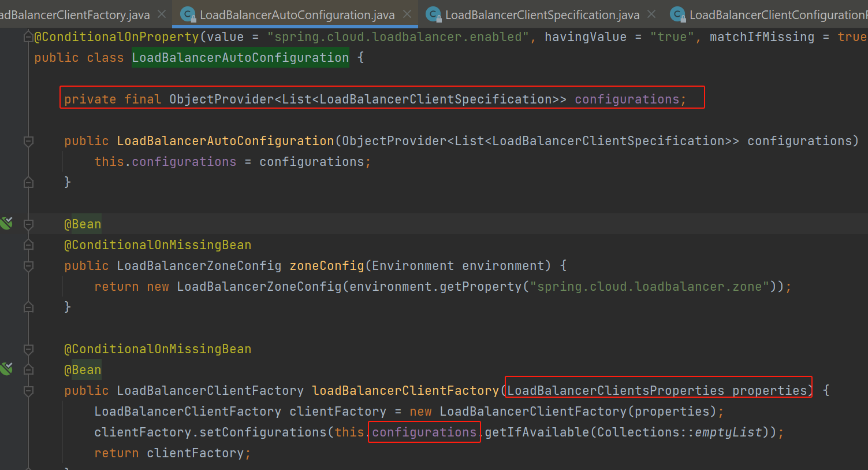The width and height of the screenshot is (868, 470).
Task: Click fold end marker at zoneConfig closing brace
Action: tap(28, 307)
